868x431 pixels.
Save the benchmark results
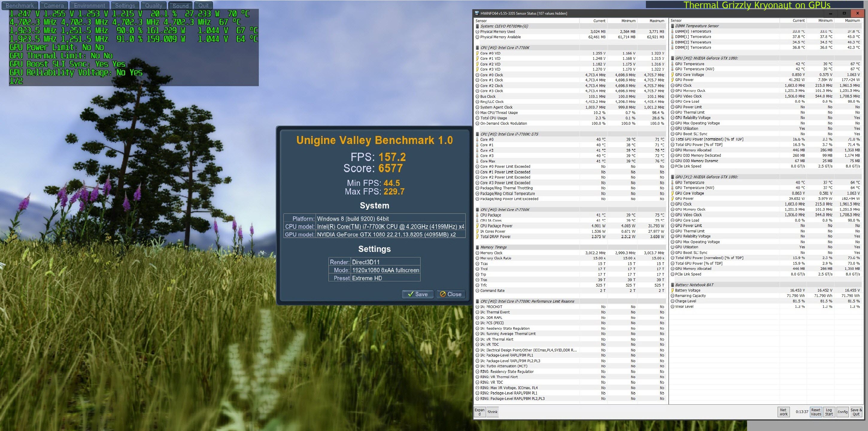(418, 294)
